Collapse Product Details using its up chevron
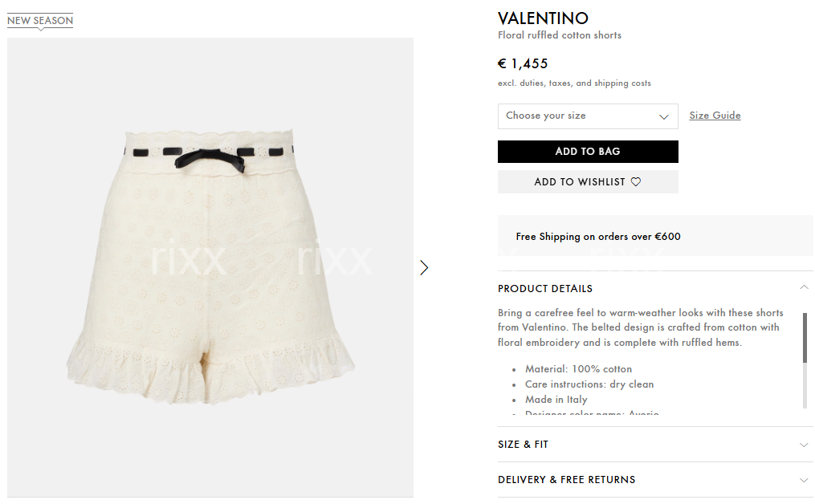Viewport: 815px width, 504px height. click(x=804, y=287)
